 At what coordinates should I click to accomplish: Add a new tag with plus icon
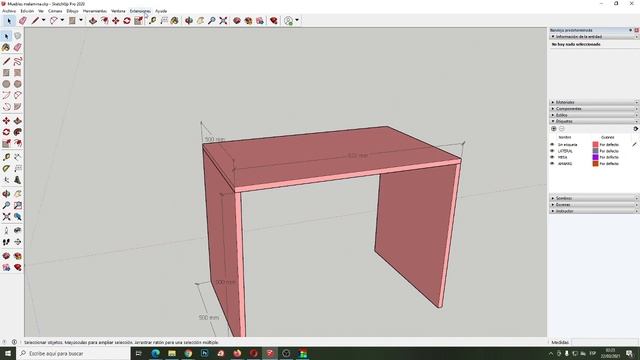click(553, 129)
